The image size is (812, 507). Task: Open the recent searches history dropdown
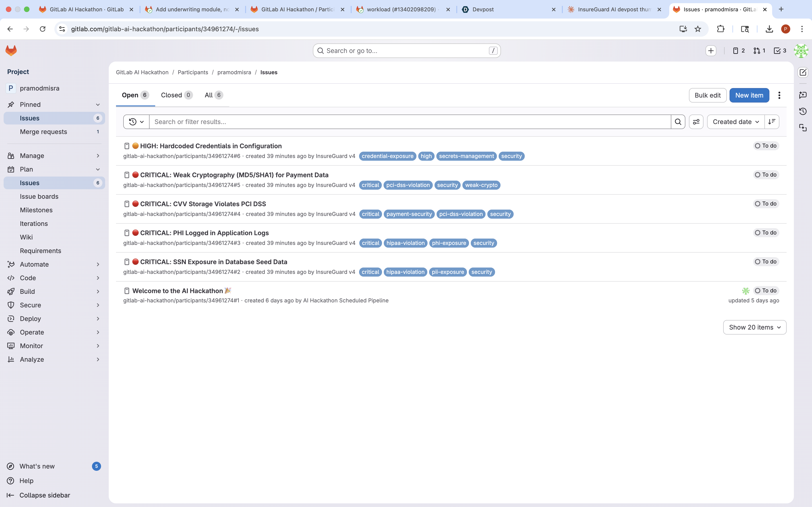[136, 122]
